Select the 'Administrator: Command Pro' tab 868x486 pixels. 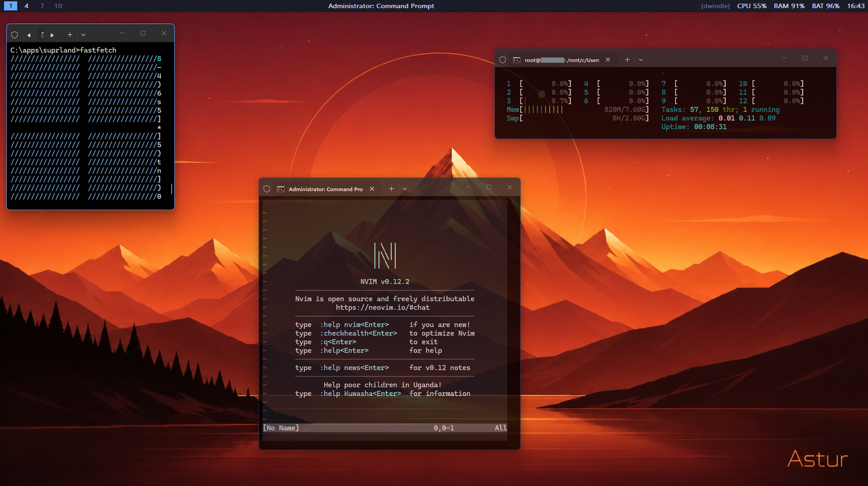pos(326,189)
